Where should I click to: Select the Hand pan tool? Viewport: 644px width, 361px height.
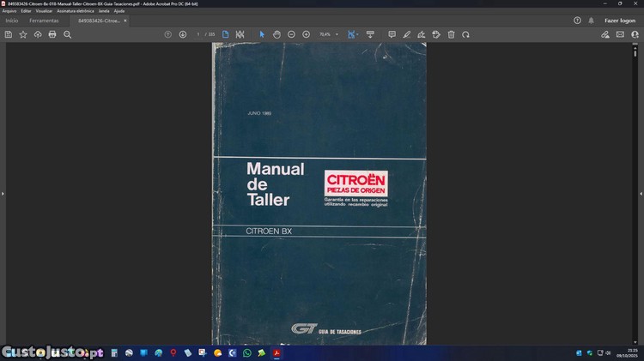[276, 34]
